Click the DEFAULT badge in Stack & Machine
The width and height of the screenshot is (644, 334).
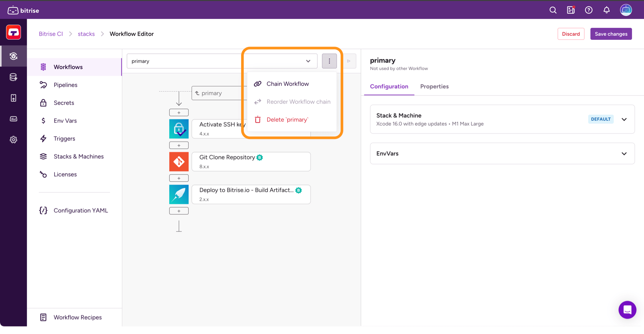point(601,119)
